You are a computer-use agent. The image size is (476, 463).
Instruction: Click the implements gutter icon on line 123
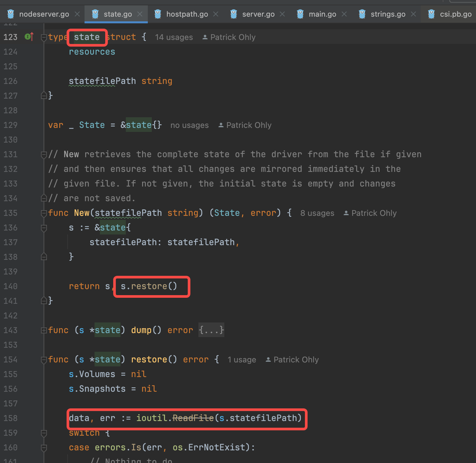click(29, 36)
